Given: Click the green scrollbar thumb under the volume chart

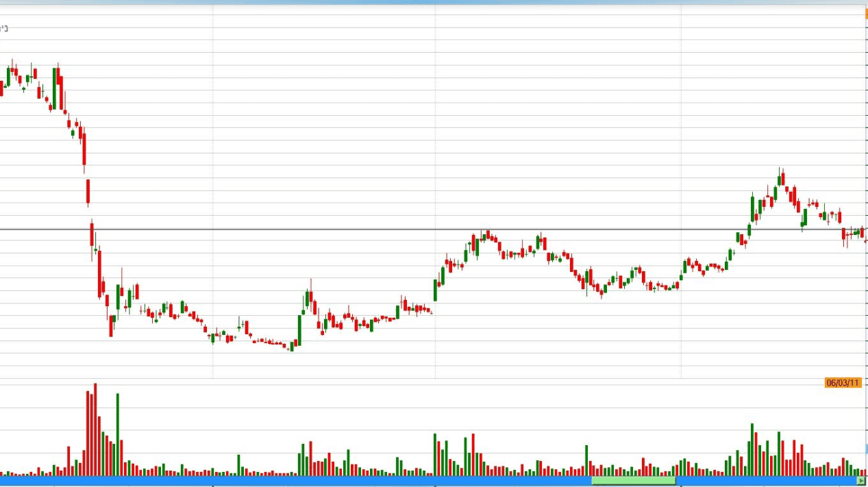Looking at the screenshot, I should pyautogui.click(x=634, y=481).
